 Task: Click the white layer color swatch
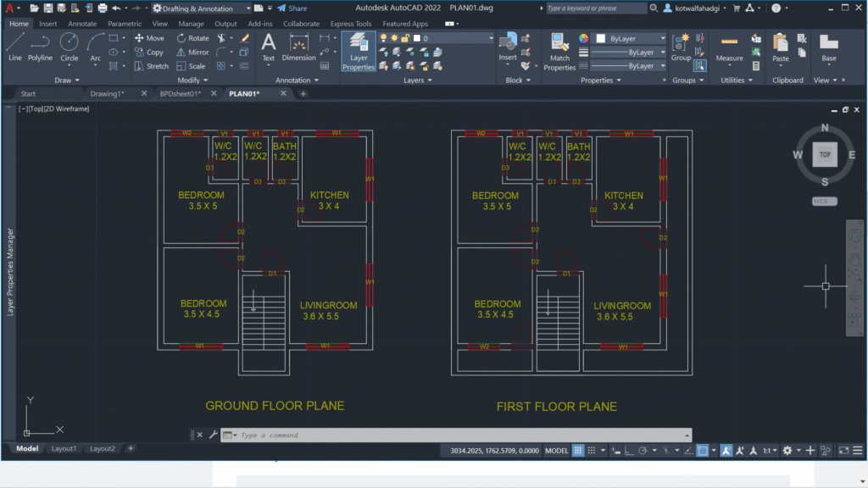coord(417,38)
